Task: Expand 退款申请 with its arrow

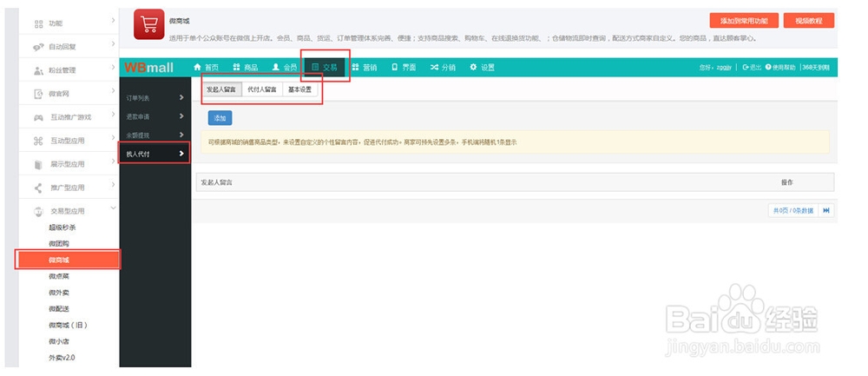Action: tap(181, 116)
